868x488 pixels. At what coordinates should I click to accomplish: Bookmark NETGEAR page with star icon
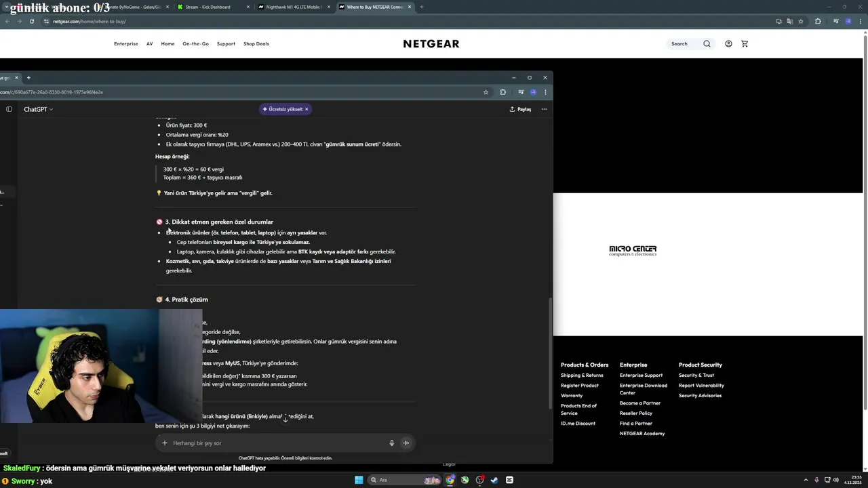801,22
